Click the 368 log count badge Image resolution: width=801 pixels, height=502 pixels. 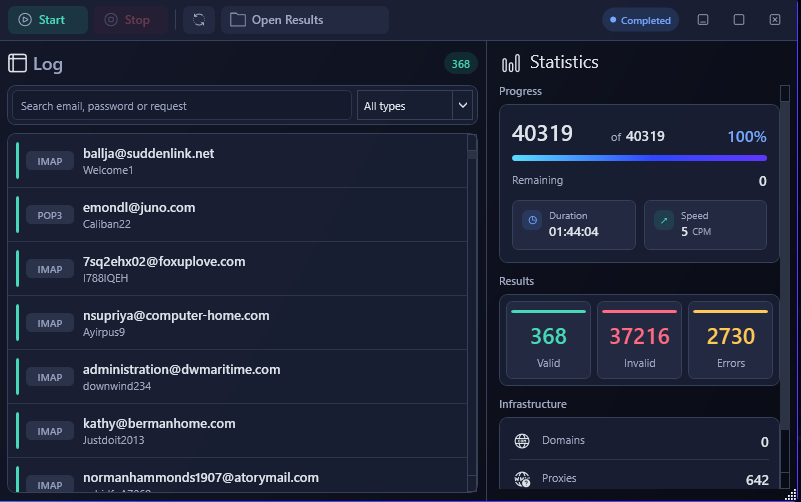pyautogui.click(x=460, y=64)
